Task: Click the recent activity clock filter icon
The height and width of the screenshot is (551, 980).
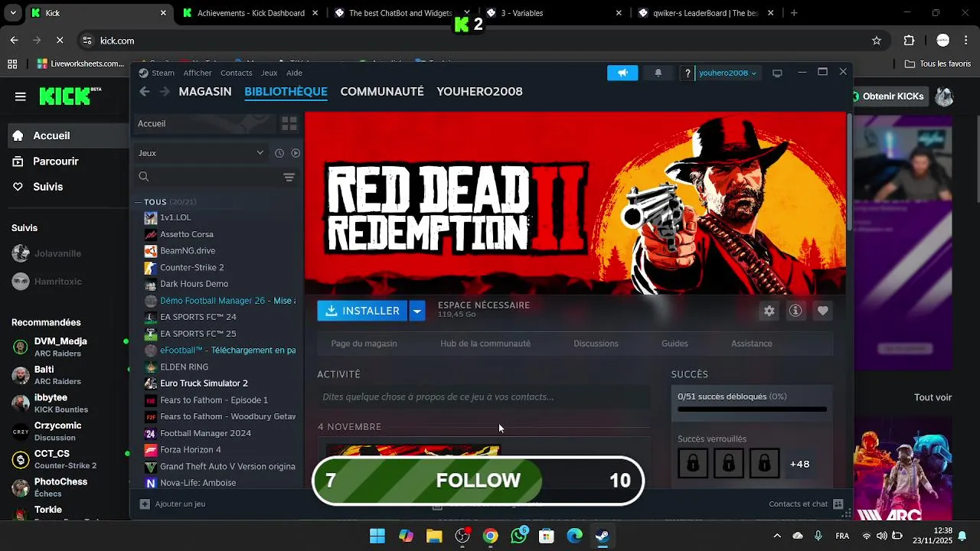Action: [279, 153]
